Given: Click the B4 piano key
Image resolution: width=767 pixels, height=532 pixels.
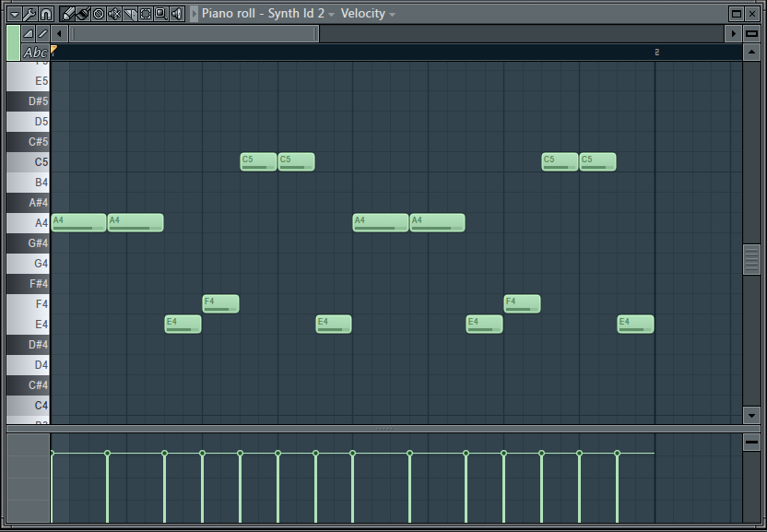Looking at the screenshot, I should coord(28,183).
